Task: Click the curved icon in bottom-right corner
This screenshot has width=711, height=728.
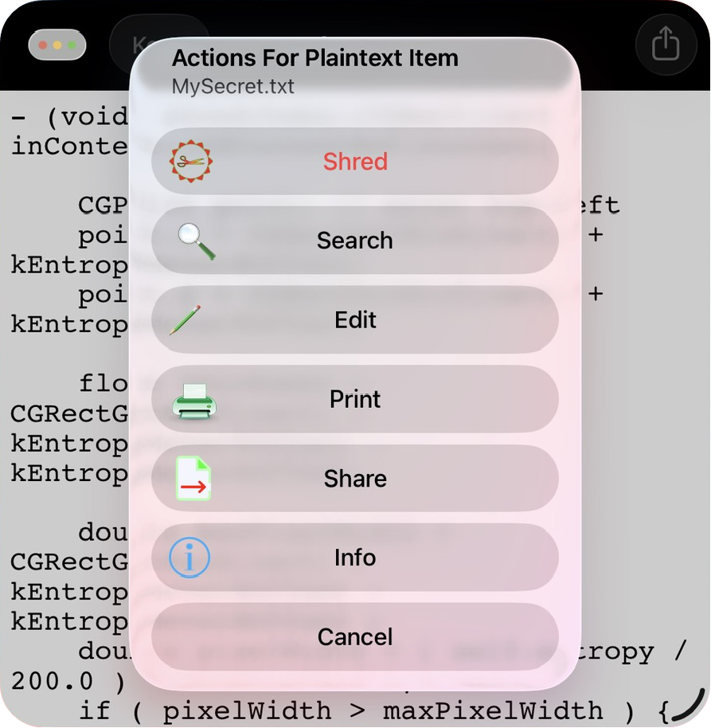Action: [687, 706]
